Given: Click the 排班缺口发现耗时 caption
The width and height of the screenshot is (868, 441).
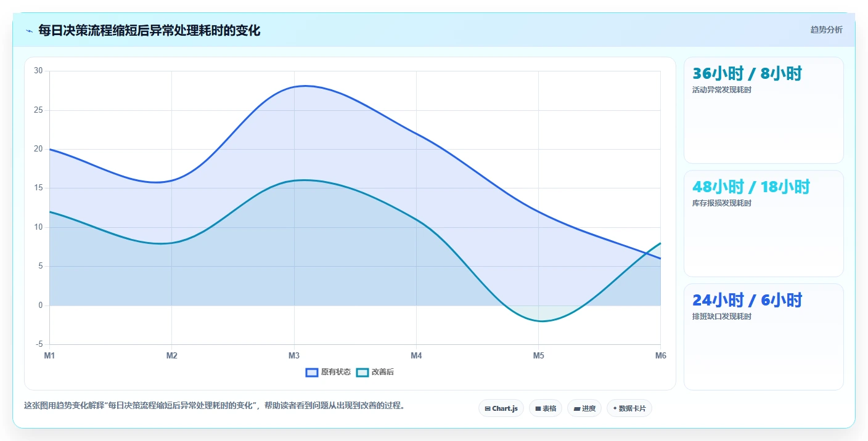Looking at the screenshot, I should (x=722, y=317).
